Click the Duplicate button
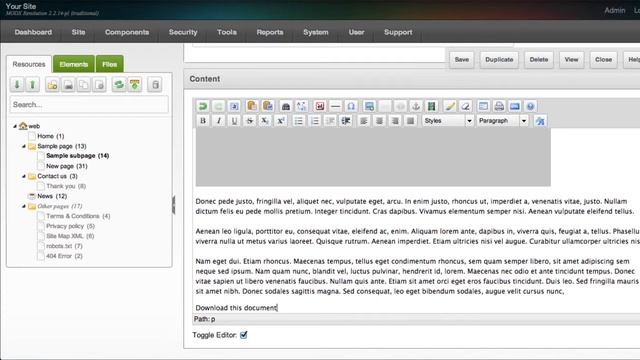The height and width of the screenshot is (360, 640). [499, 60]
